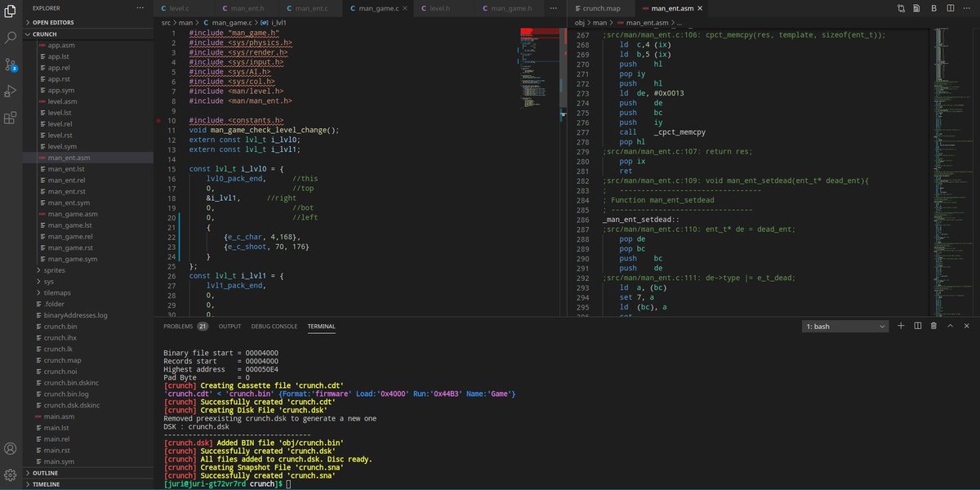Open the editor more actions ellipsis
The image size is (980, 490).
click(x=966, y=8)
